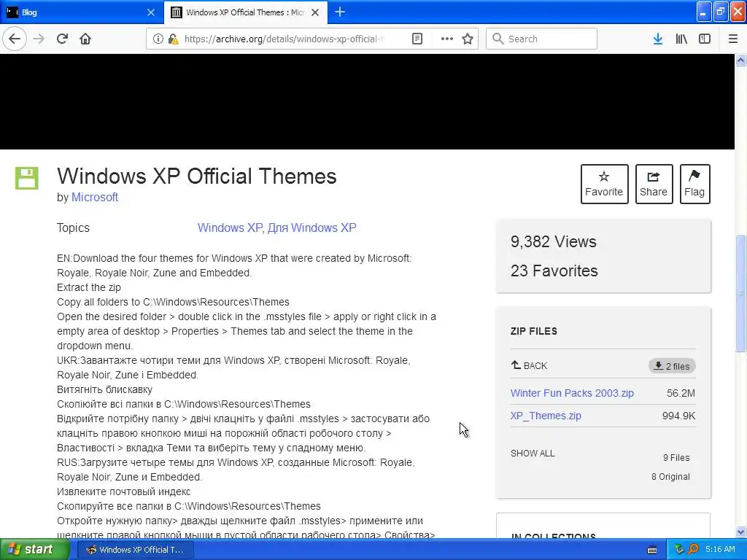Viewport: 747px width, 560px height.
Task: Focus the browser Search box
Action: point(541,39)
